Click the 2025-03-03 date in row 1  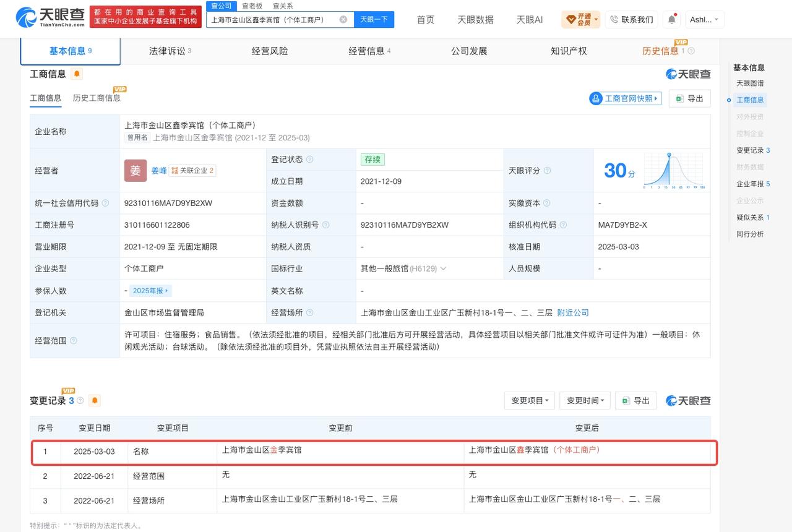coord(94,451)
